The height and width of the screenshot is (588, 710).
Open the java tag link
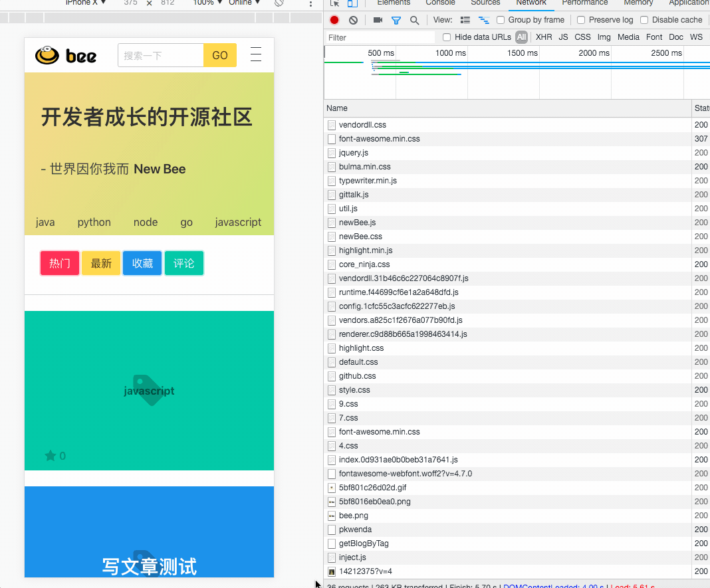pyautogui.click(x=45, y=223)
